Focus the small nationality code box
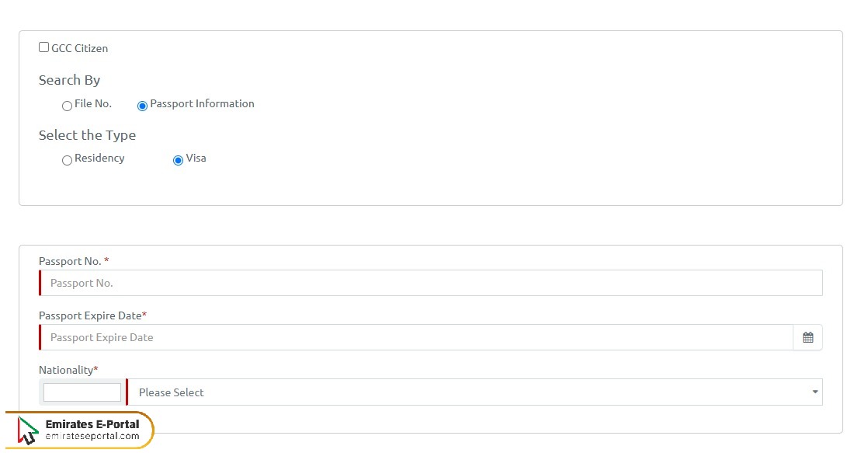This screenshot has height=453, width=868. pyautogui.click(x=82, y=392)
